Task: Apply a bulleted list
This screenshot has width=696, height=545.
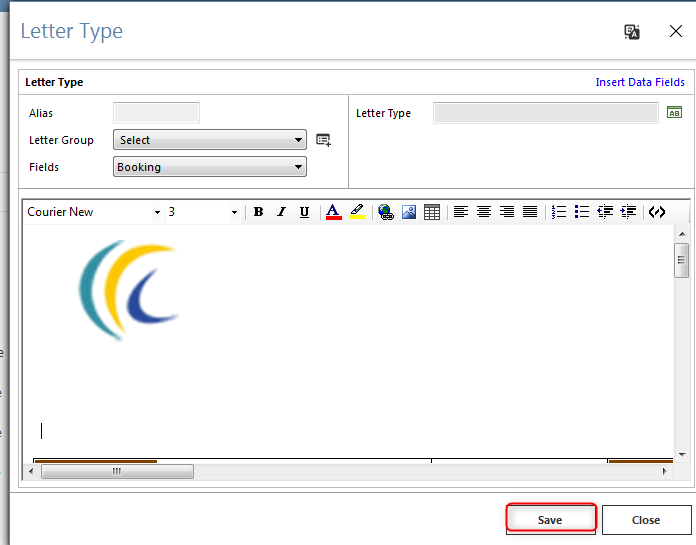Action: [582, 212]
